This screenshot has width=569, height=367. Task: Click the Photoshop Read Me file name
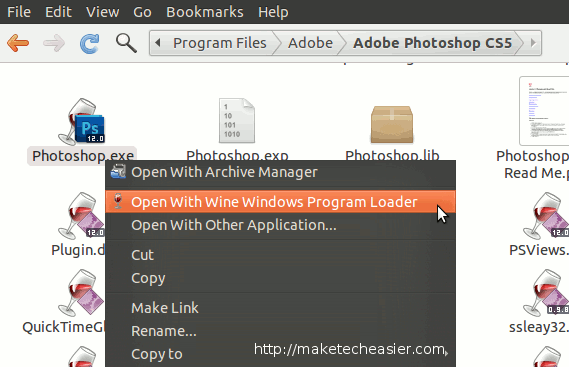coord(532,164)
